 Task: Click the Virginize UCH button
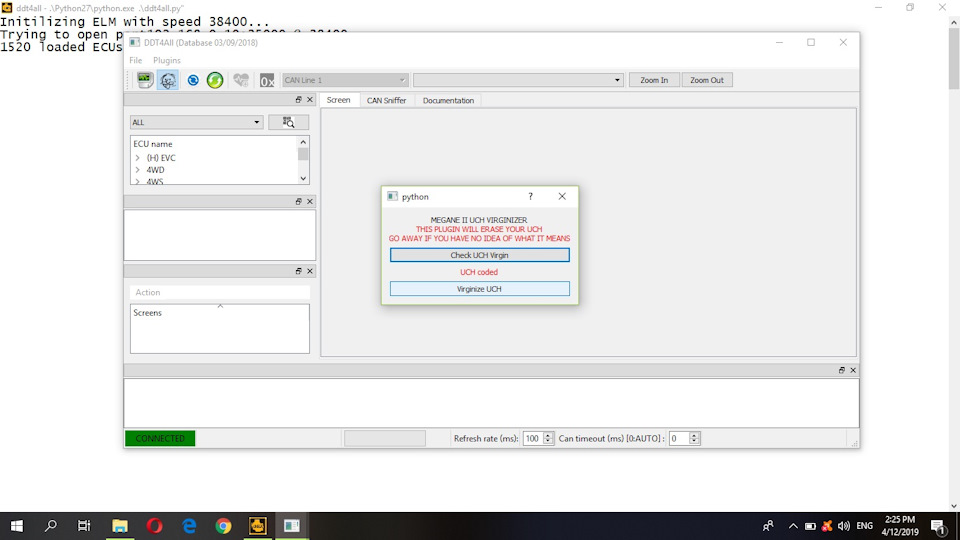(479, 288)
